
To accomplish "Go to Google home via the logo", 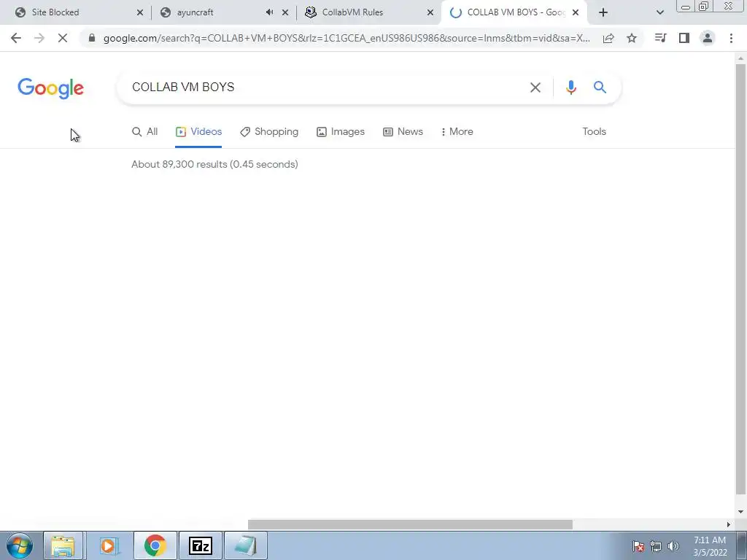I will click(x=50, y=88).
